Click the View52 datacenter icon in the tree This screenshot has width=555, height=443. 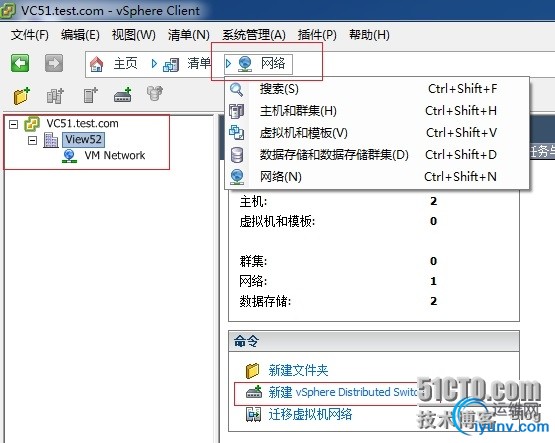tap(51, 140)
